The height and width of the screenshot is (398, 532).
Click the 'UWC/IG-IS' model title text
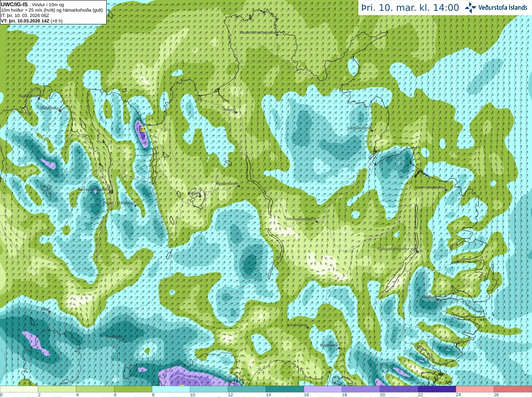coord(15,4)
